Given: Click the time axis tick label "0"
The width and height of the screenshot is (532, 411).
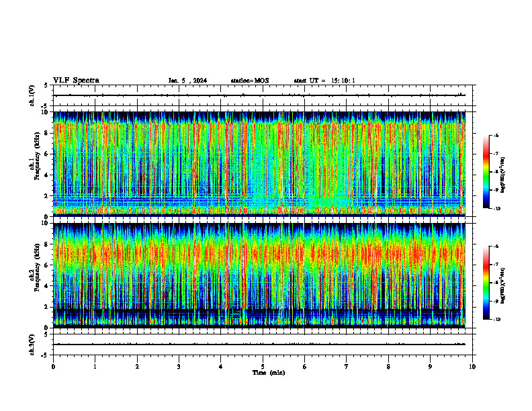Looking at the screenshot, I should tap(53, 367).
